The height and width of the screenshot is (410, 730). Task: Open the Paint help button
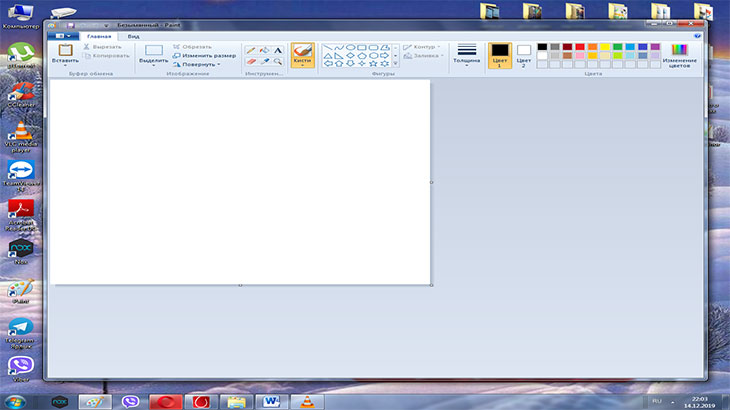coord(697,35)
